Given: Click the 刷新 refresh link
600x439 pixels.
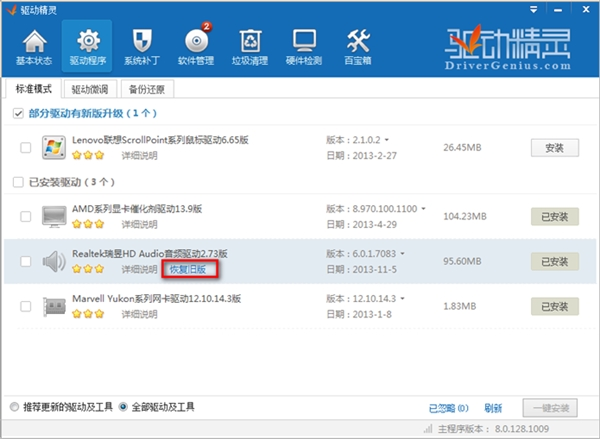Looking at the screenshot, I should pos(492,408).
